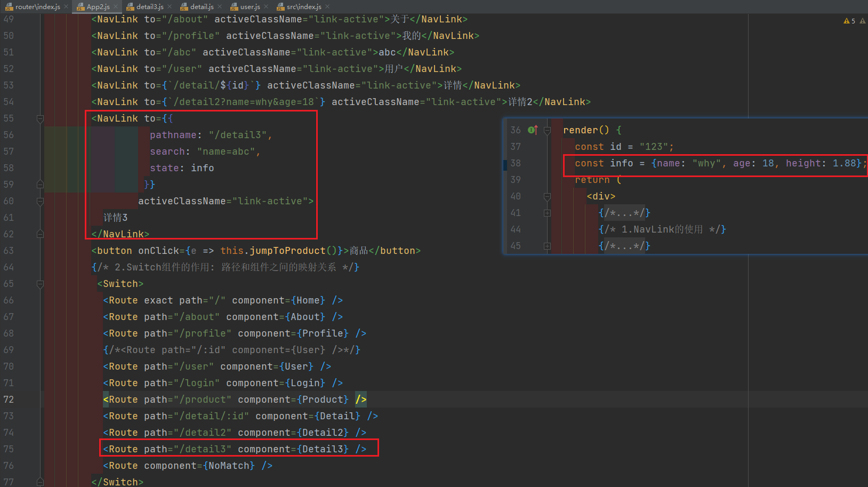The height and width of the screenshot is (487, 868).
Task: Click the Route path="/detail3" line
Action: coord(235,449)
